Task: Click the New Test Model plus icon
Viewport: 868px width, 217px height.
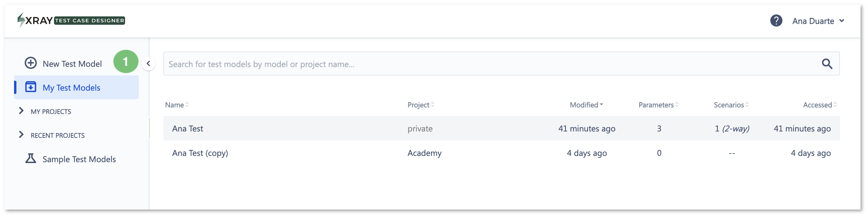Action: click(x=31, y=63)
